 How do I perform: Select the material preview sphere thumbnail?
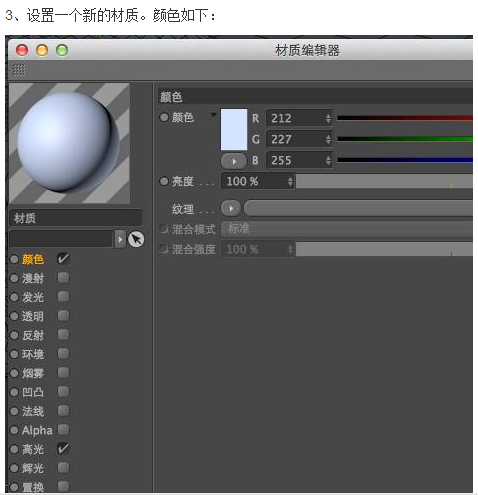click(69, 143)
